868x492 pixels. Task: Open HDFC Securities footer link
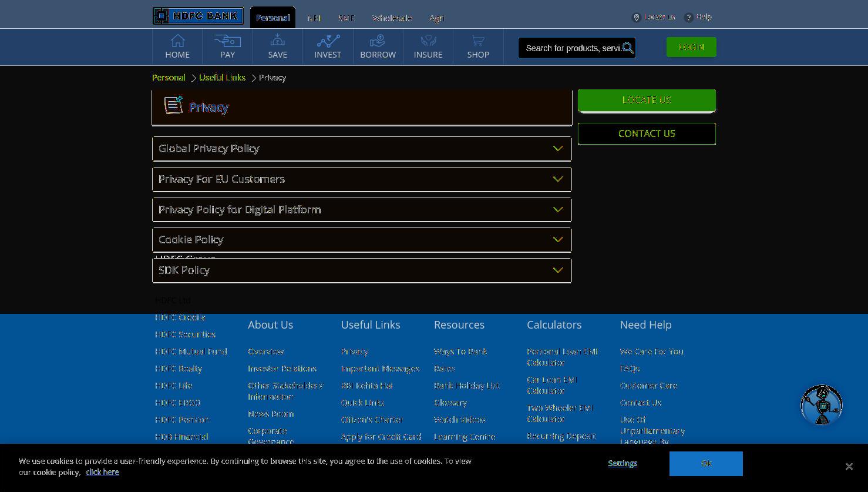pyautogui.click(x=185, y=334)
